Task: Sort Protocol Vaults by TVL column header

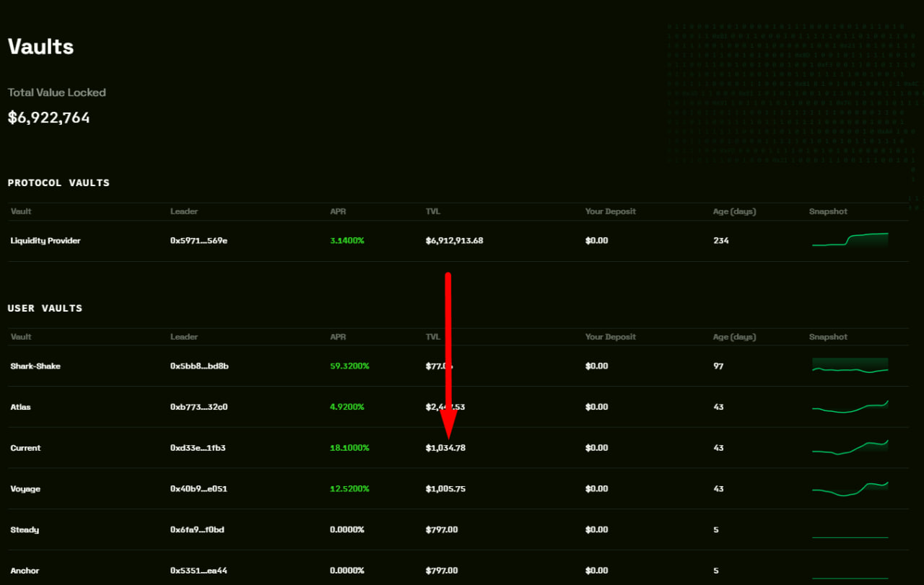Action: (433, 212)
